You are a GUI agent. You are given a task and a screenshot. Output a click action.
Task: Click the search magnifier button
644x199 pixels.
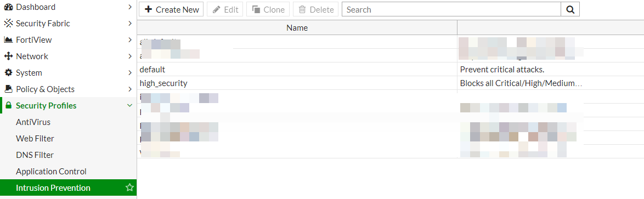click(x=570, y=9)
